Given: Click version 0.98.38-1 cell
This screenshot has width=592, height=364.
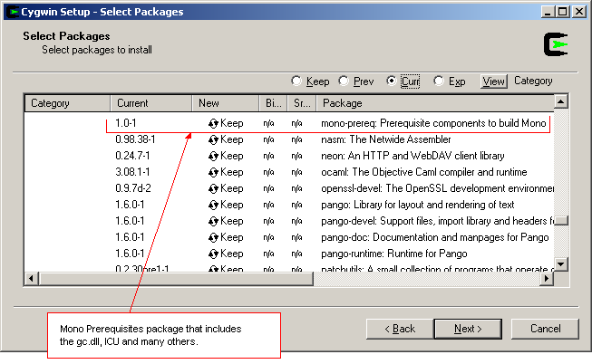Looking at the screenshot, I should tap(135, 139).
